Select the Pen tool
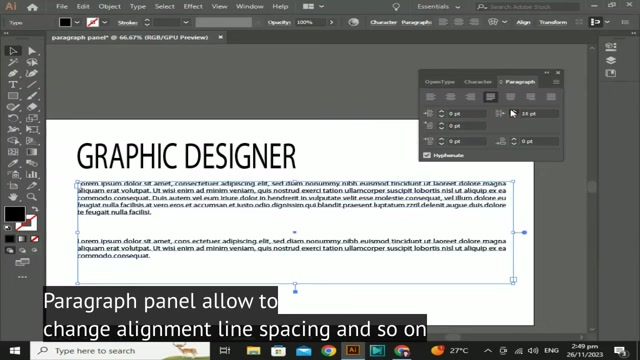Screen dimensions: 640x360 tap(13, 73)
